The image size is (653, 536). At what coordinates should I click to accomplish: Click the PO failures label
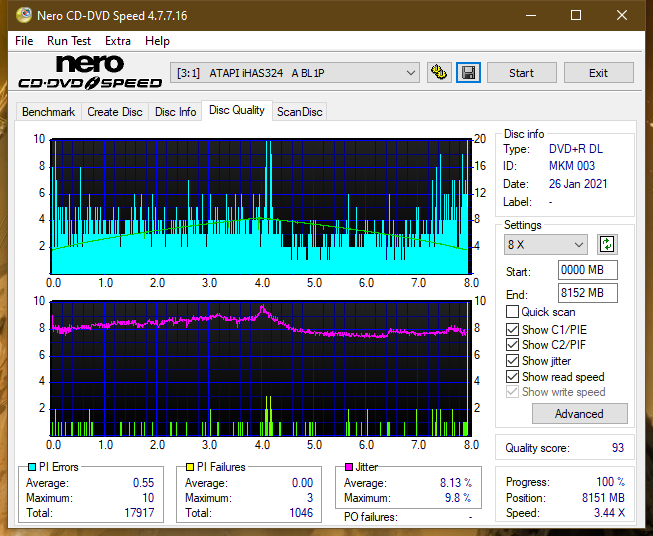[x=371, y=517]
